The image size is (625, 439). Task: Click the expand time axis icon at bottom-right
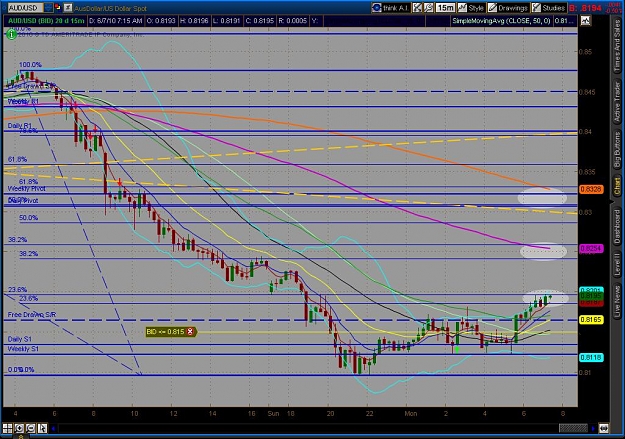click(604, 429)
